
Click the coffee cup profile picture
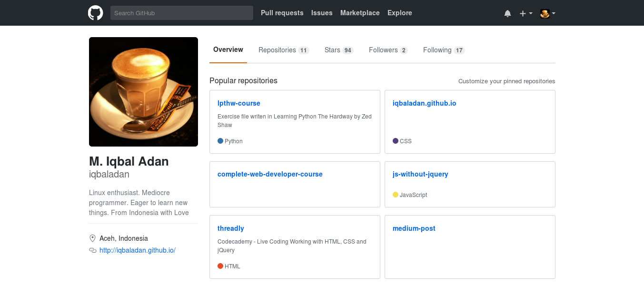[x=143, y=92]
